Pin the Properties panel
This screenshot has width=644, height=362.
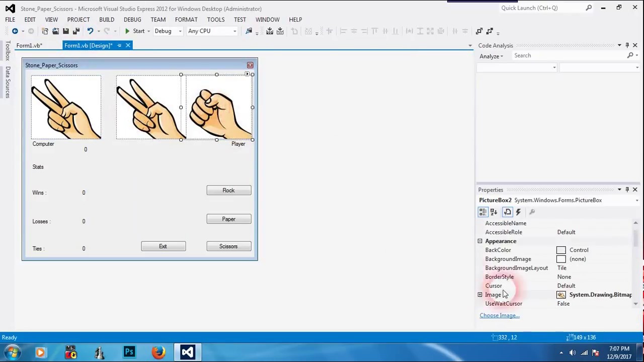tap(627, 190)
